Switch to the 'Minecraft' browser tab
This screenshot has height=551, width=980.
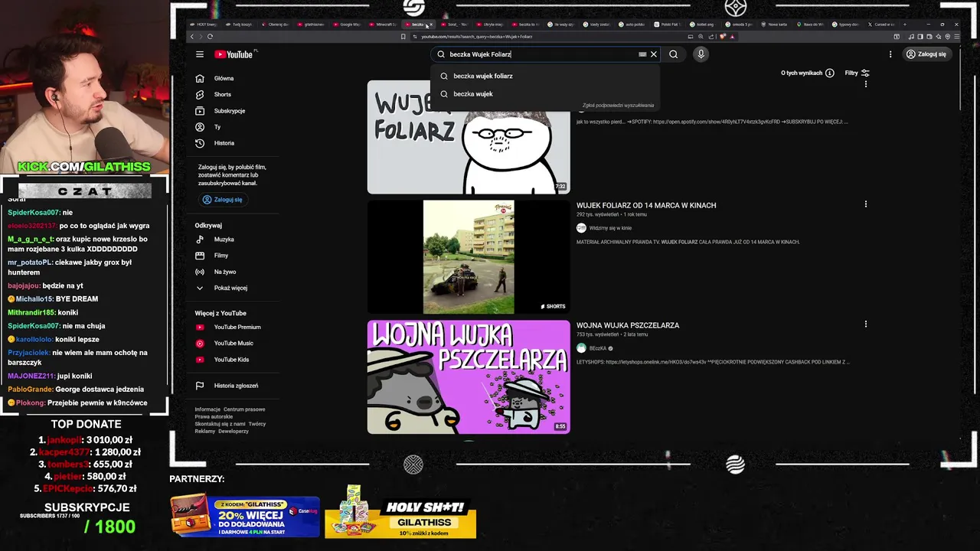click(x=385, y=24)
